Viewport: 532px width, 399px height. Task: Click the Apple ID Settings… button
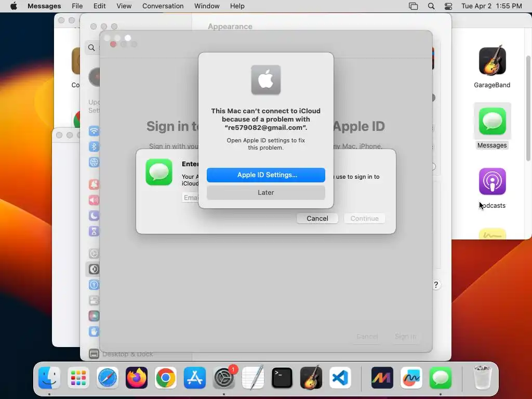pos(265,175)
